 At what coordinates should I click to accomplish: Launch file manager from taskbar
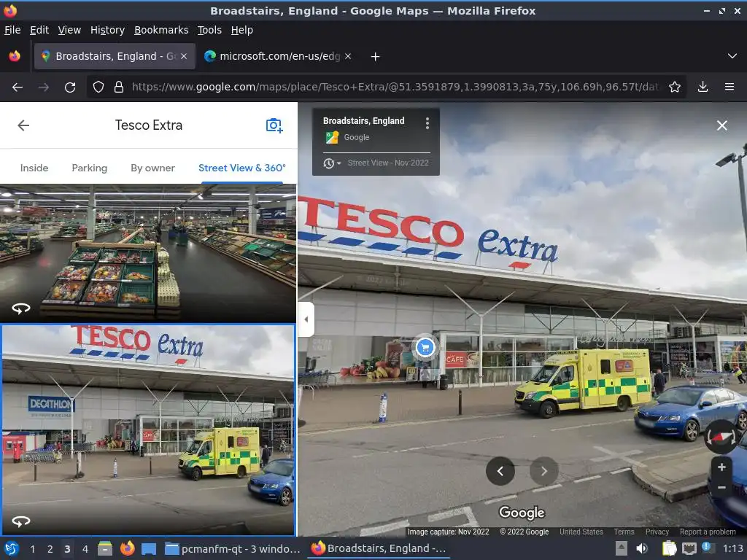tap(105, 548)
